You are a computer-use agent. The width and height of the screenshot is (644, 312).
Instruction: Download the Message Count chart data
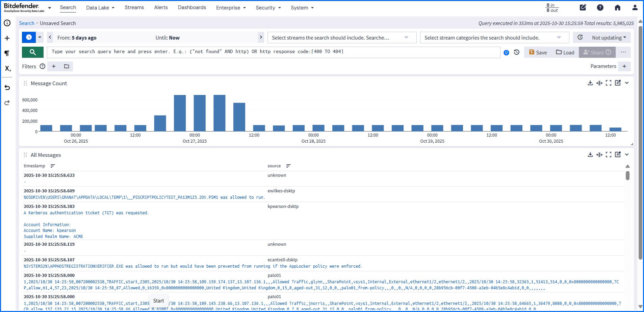(x=590, y=83)
